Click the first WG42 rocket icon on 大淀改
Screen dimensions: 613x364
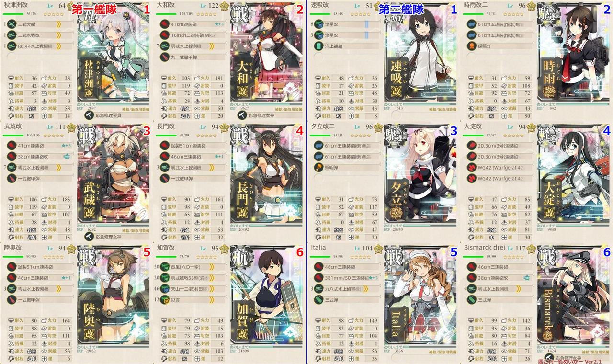(470, 167)
